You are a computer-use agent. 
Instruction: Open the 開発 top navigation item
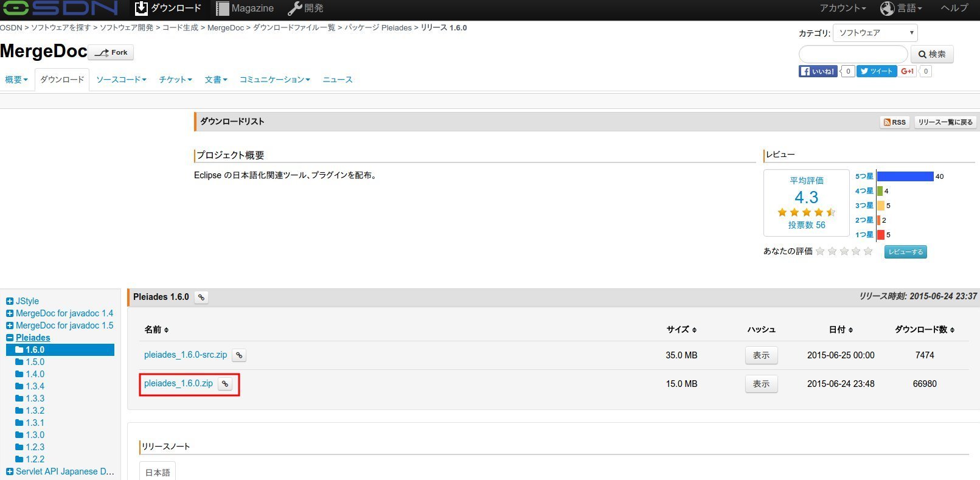tap(305, 9)
